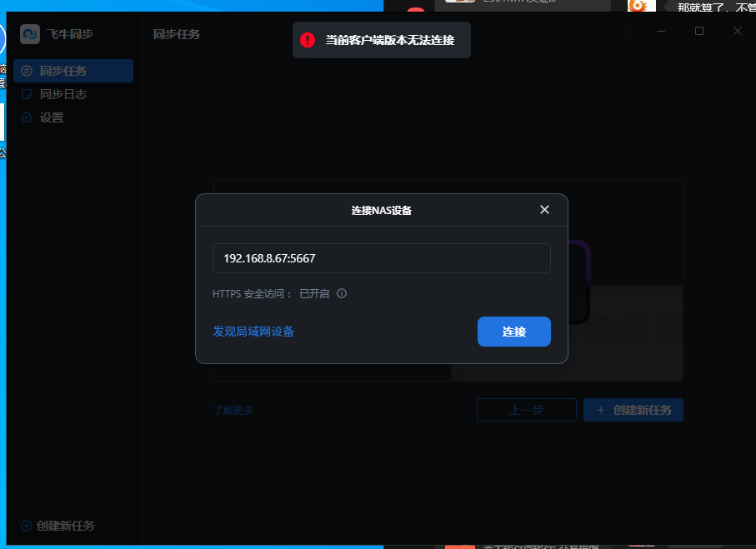Switch to the 同步任务 tab at top
The width and height of the screenshot is (756, 549).
tap(176, 34)
